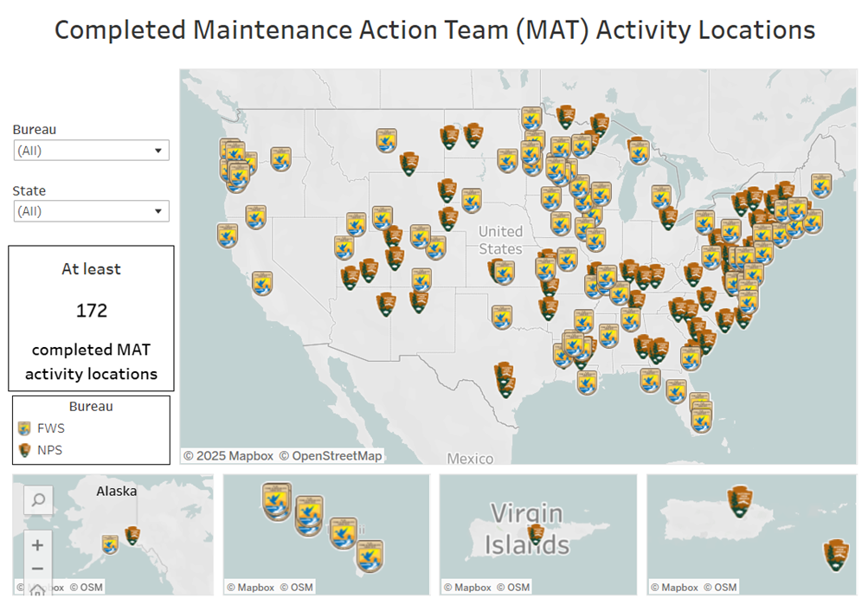Select the FWS marker in Montana
This screenshot has width=868, height=611.
pyautogui.click(x=386, y=140)
